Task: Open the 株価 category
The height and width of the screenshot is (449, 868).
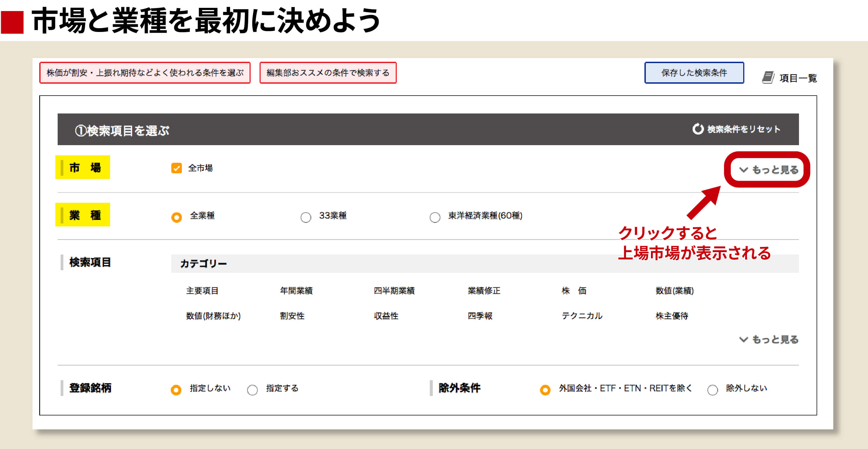Action: click(574, 291)
